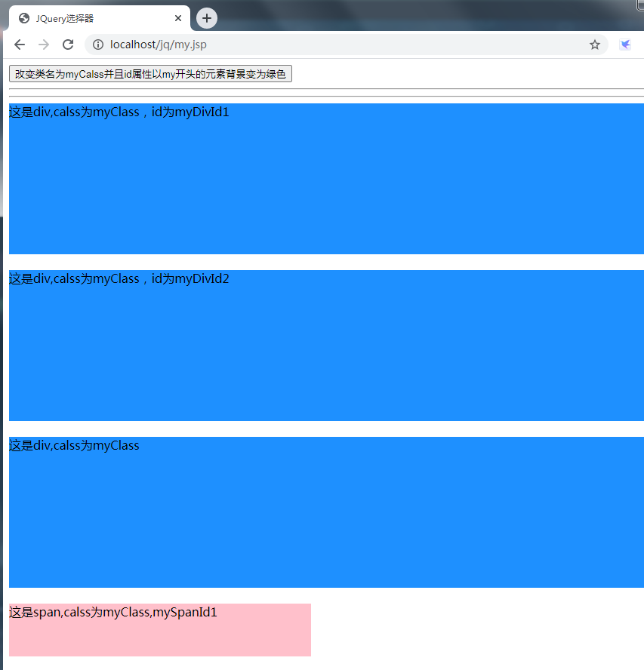The image size is (644, 670).
Task: Click the tab's globe favicon
Action: click(24, 18)
